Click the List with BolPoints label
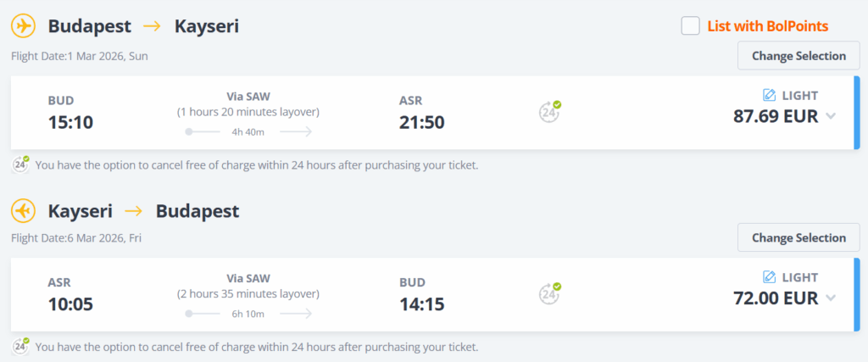This screenshot has height=362, width=868. click(x=767, y=26)
